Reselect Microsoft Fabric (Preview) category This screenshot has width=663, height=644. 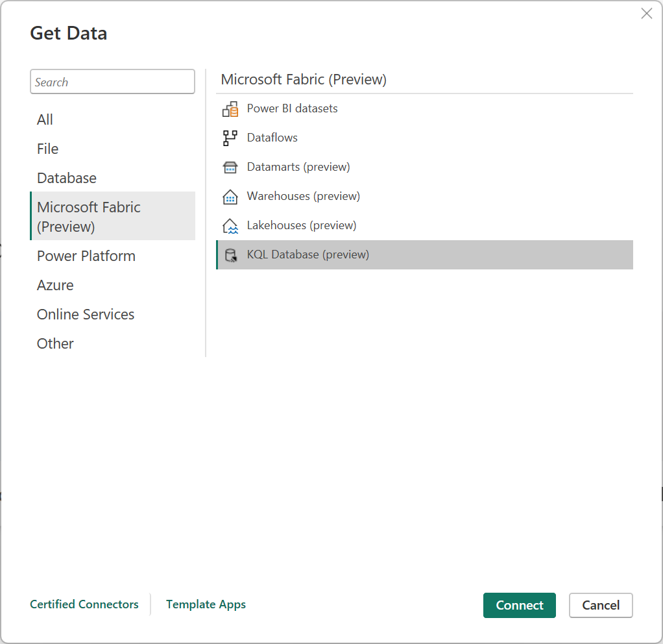[88, 216]
